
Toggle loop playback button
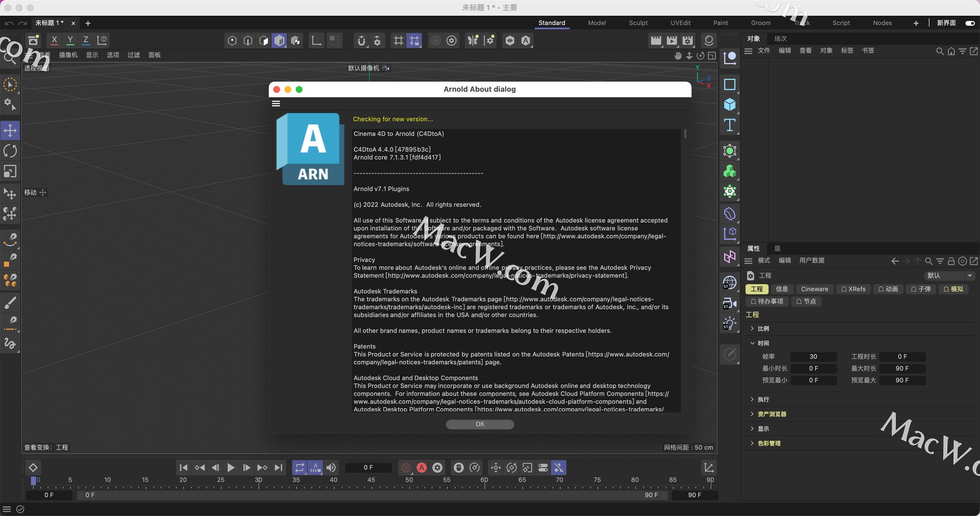300,467
